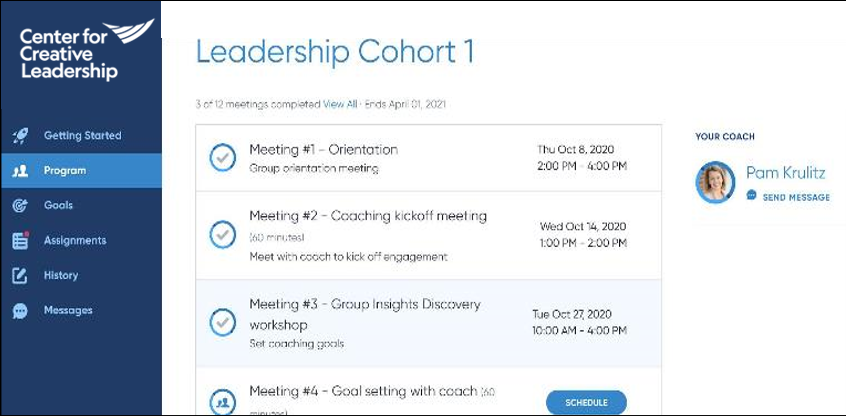Open the Goals target icon

pyautogui.click(x=20, y=206)
